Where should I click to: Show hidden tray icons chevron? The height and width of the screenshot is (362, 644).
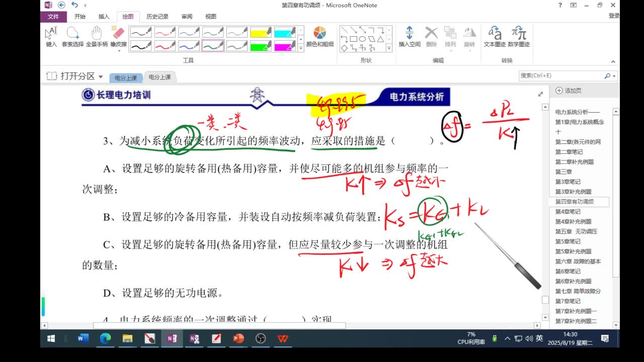tap(507, 339)
